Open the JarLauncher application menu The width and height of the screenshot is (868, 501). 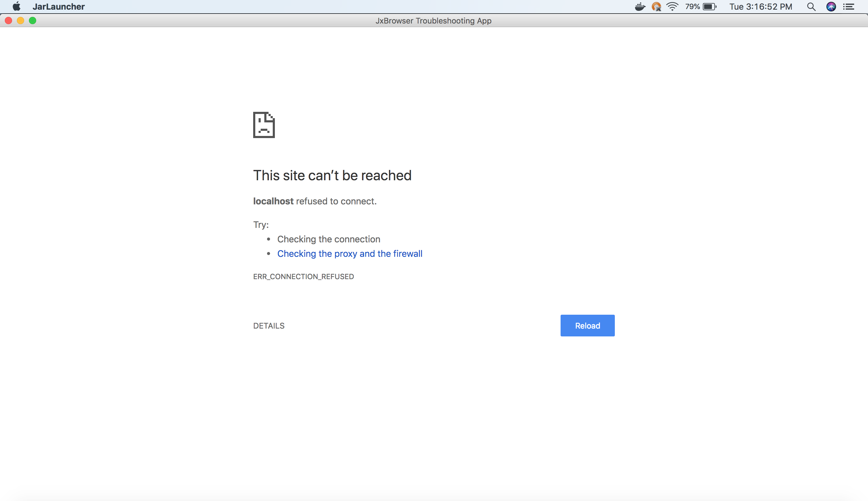pyautogui.click(x=58, y=7)
